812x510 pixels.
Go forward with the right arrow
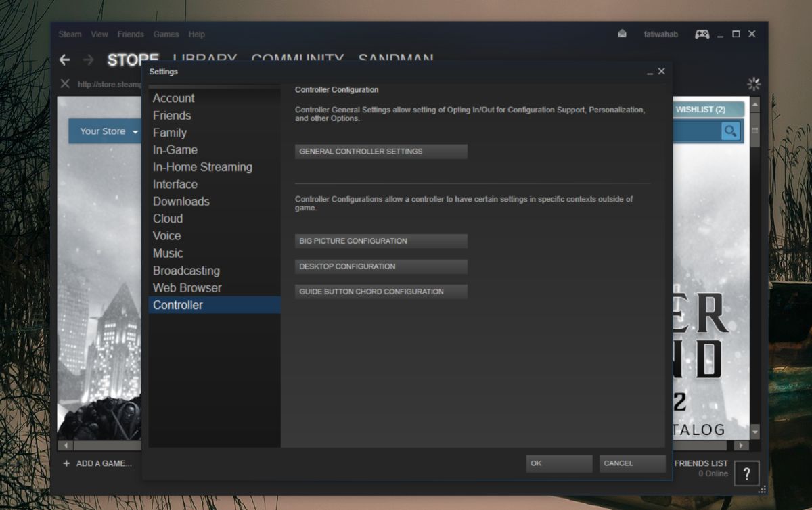coord(88,60)
